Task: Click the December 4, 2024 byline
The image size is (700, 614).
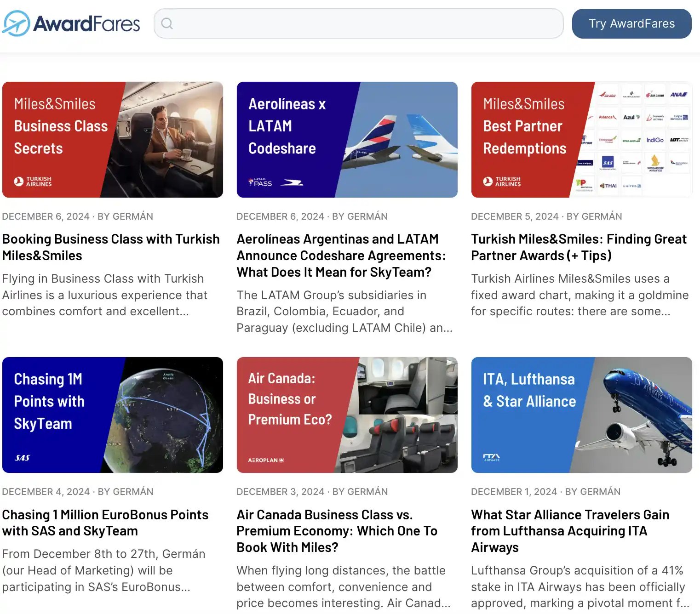Action: (78, 492)
